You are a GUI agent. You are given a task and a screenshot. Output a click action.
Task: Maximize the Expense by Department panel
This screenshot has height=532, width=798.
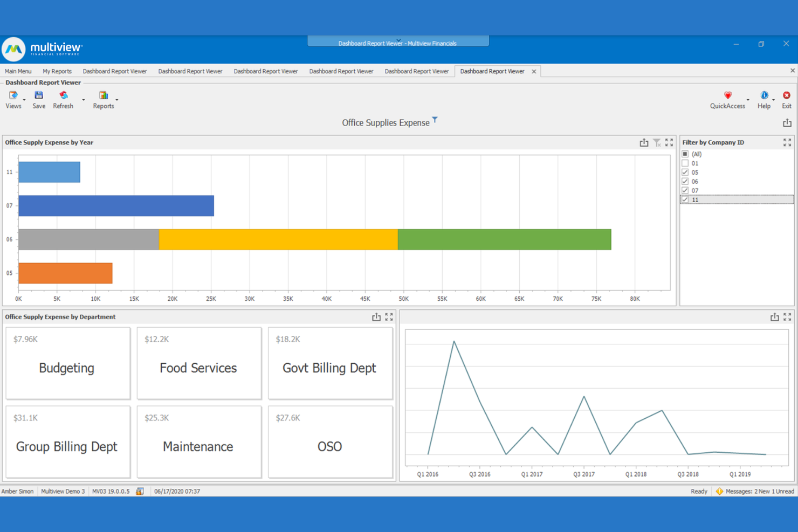pos(389,317)
